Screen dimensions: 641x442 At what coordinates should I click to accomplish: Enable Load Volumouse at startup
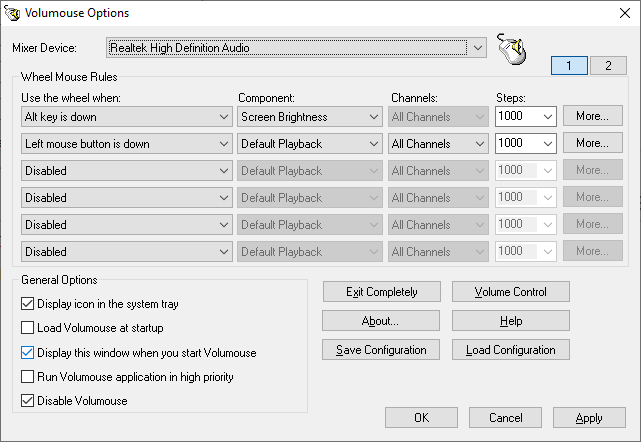point(28,328)
